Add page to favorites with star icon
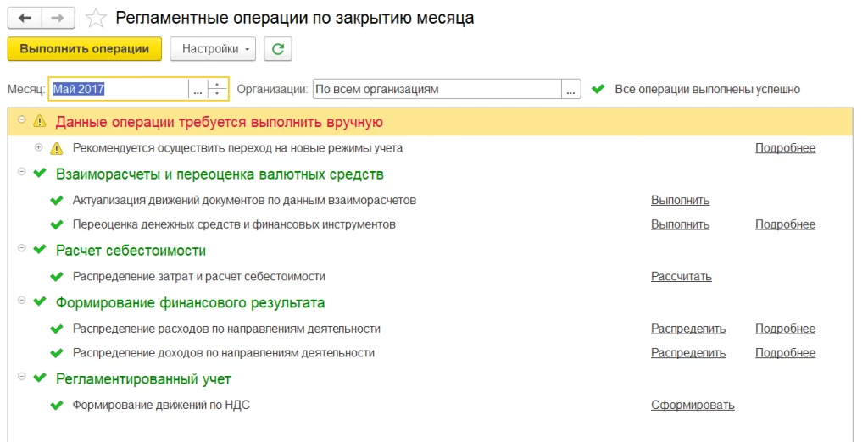This screenshot has width=868, height=442. coord(96,19)
